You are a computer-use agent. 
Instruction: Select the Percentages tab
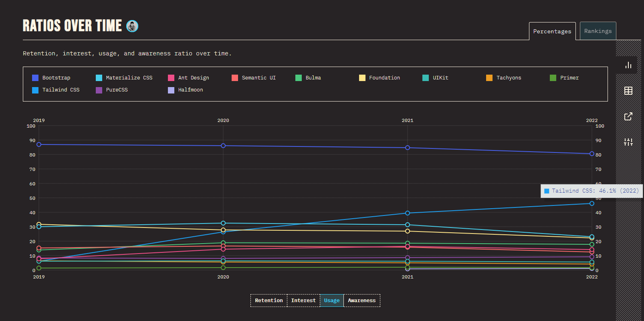point(552,31)
